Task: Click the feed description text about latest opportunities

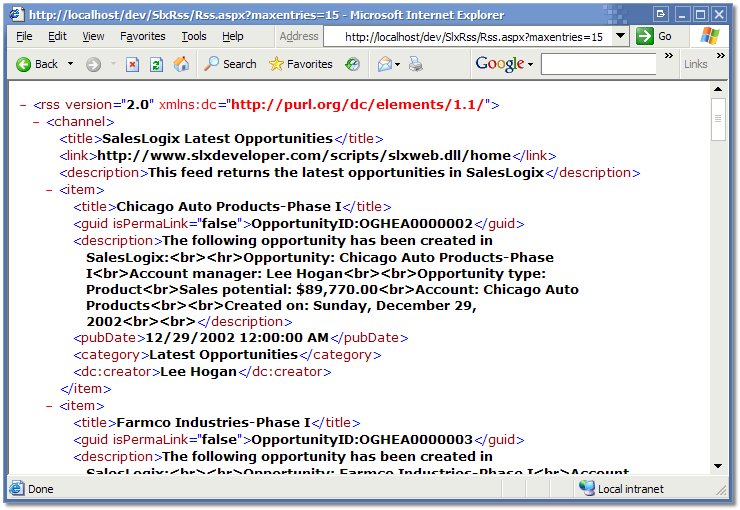Action: pos(346,173)
